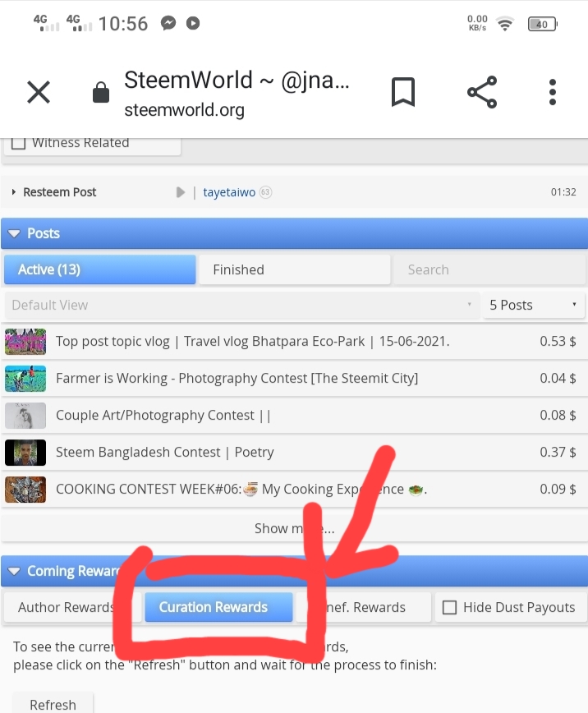Focus the posts Search field

489,269
